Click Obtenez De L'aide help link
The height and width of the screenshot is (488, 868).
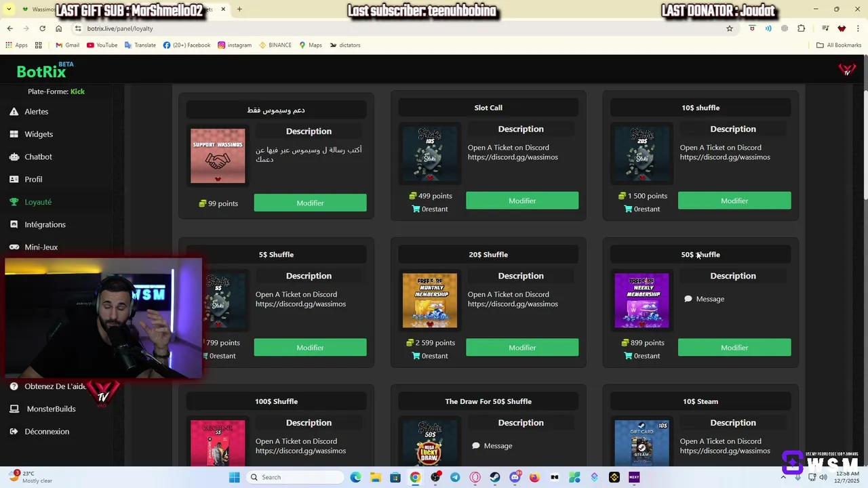(55, 386)
